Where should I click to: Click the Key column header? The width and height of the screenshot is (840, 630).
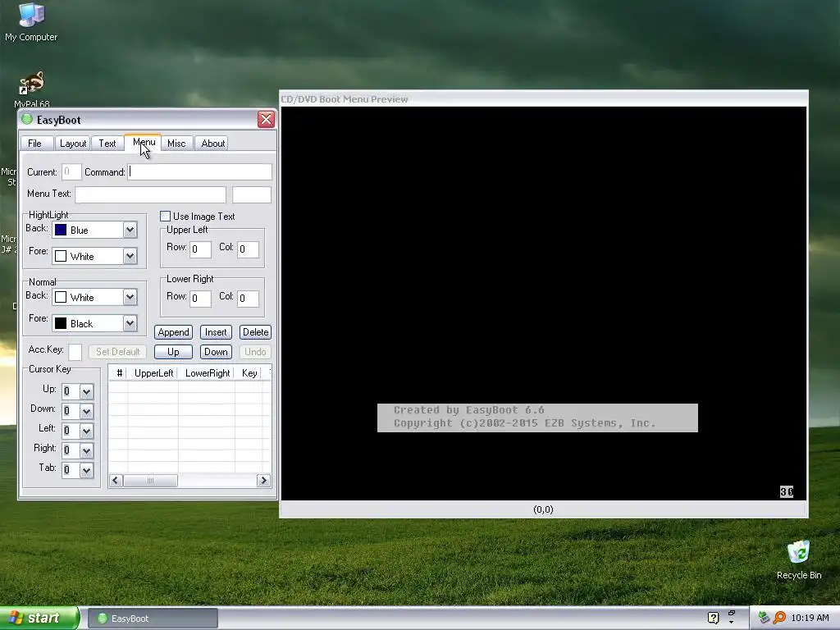coord(249,373)
